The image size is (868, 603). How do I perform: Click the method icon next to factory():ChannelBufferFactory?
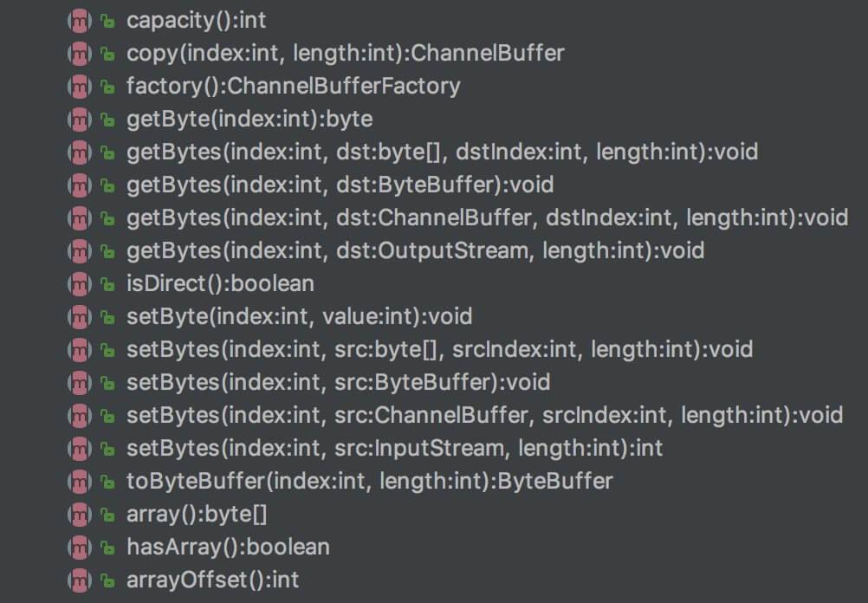79,86
